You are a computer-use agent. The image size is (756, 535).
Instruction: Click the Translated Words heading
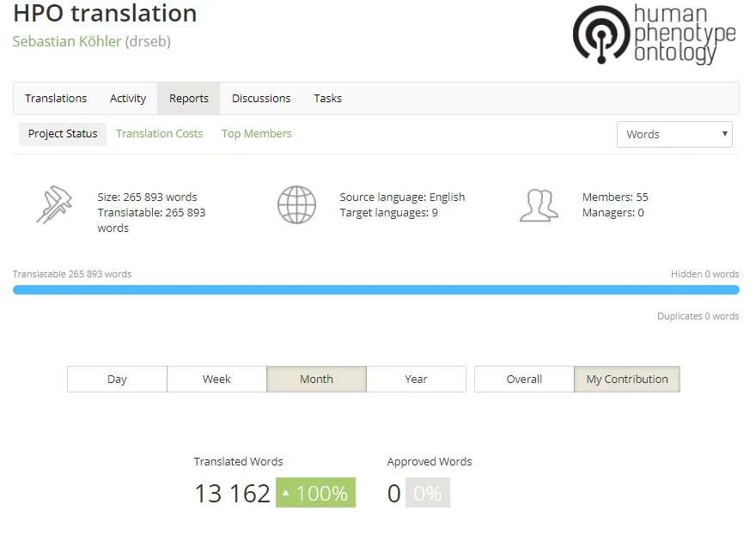pos(238,462)
